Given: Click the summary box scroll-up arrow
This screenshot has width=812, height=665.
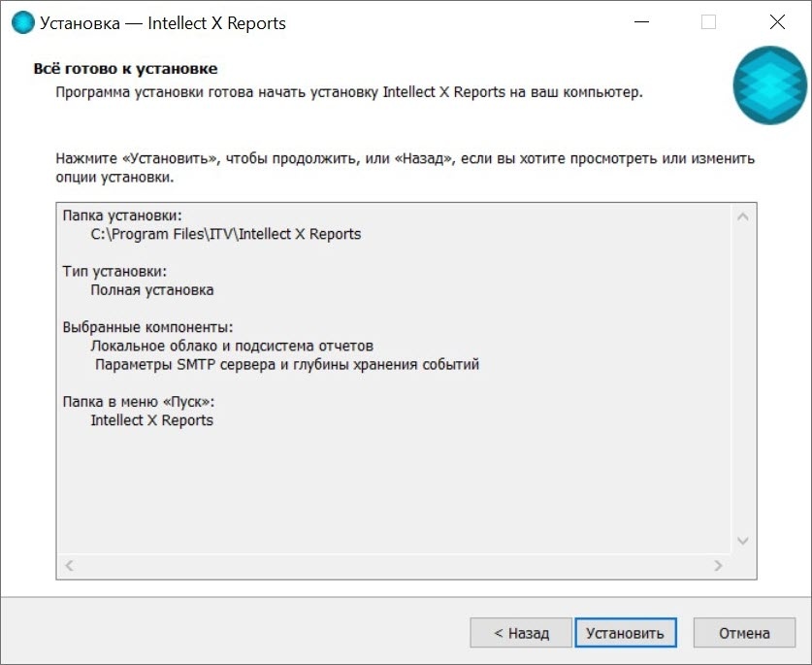Looking at the screenshot, I should click(744, 216).
